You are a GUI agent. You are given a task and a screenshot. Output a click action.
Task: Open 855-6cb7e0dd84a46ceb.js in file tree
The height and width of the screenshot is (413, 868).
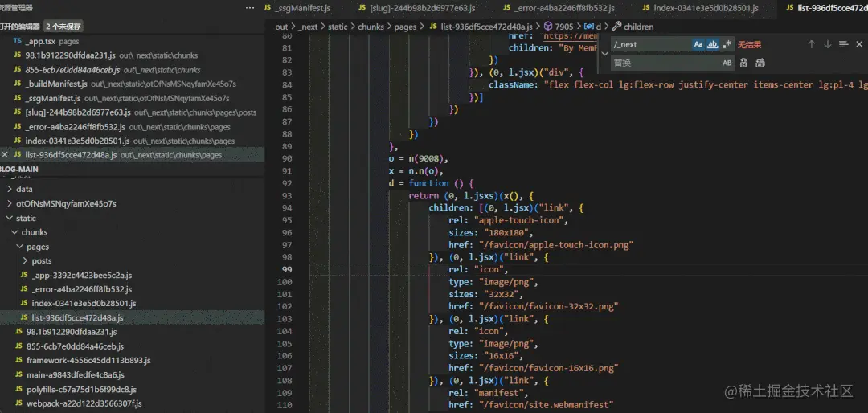pyautogui.click(x=75, y=346)
